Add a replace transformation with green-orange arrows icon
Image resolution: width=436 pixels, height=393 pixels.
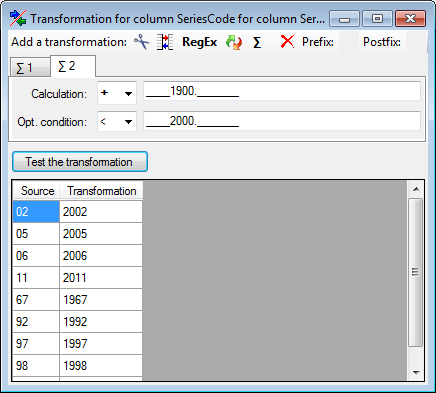pyautogui.click(x=234, y=42)
